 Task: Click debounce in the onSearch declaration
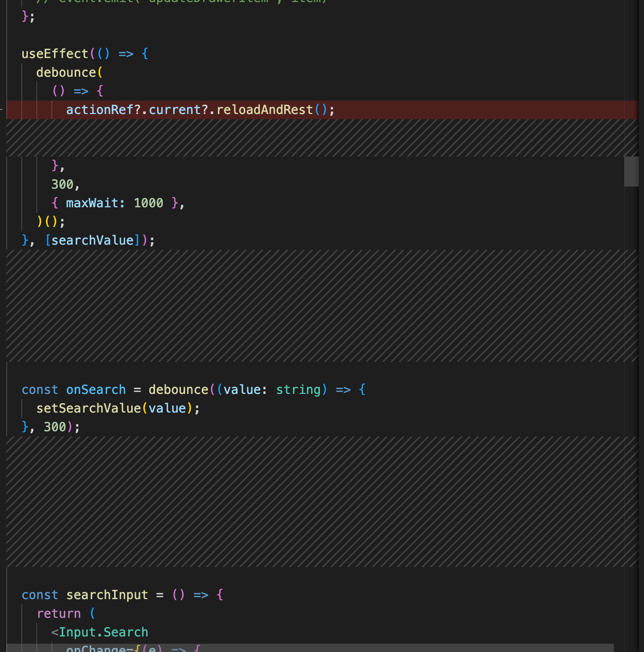pyautogui.click(x=178, y=390)
